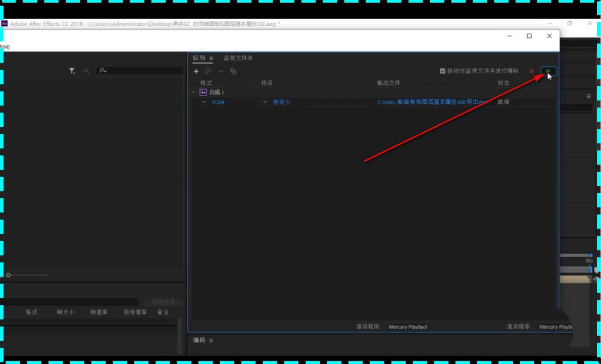Switch to the 监视文件夹 tab
Viewport: 601px width, 364px height.
[238, 58]
